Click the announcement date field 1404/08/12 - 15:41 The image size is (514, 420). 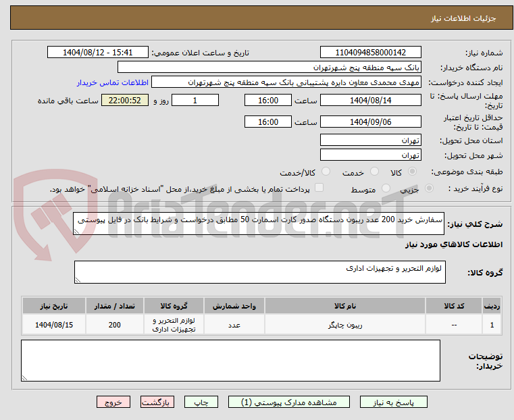[98, 53]
